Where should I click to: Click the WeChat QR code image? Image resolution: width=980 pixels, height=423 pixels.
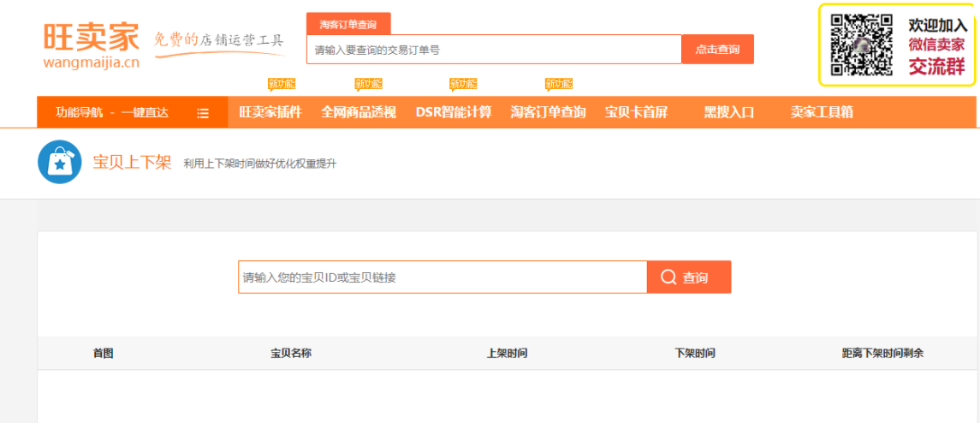coord(861,44)
